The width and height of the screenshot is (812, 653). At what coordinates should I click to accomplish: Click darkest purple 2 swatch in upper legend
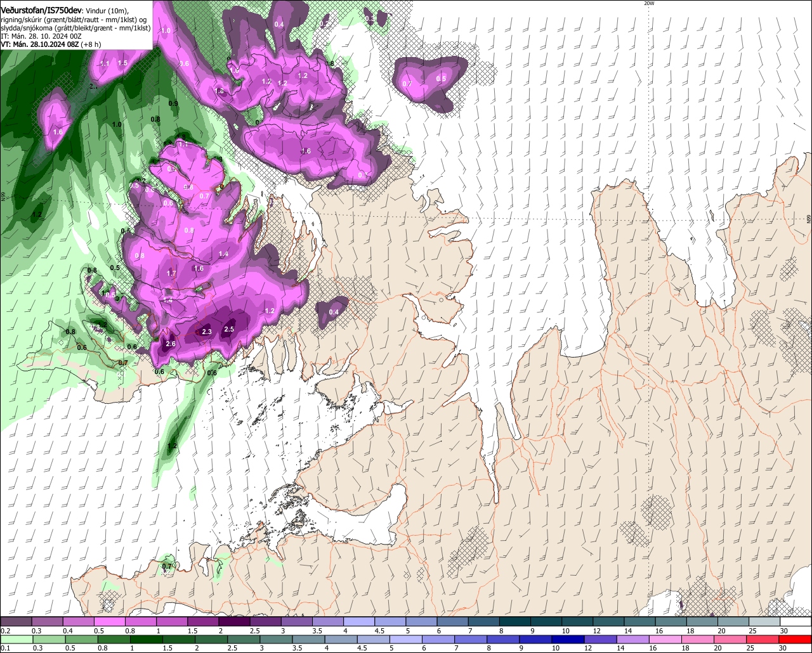coord(234,622)
